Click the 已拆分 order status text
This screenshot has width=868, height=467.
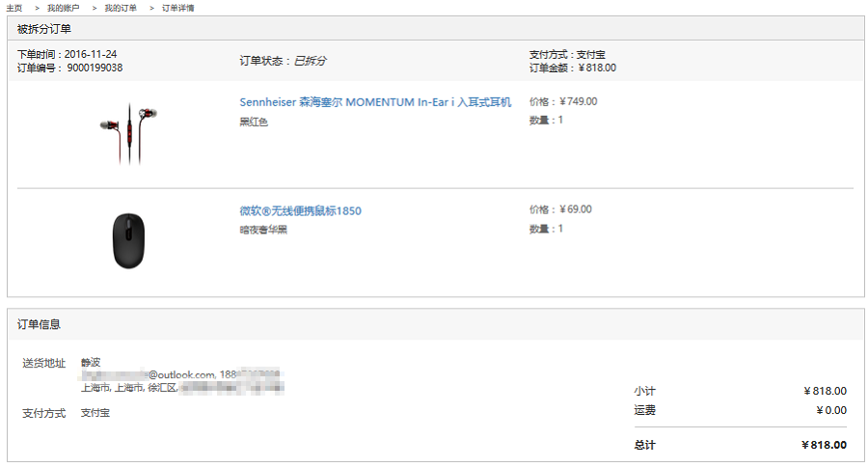click(310, 61)
